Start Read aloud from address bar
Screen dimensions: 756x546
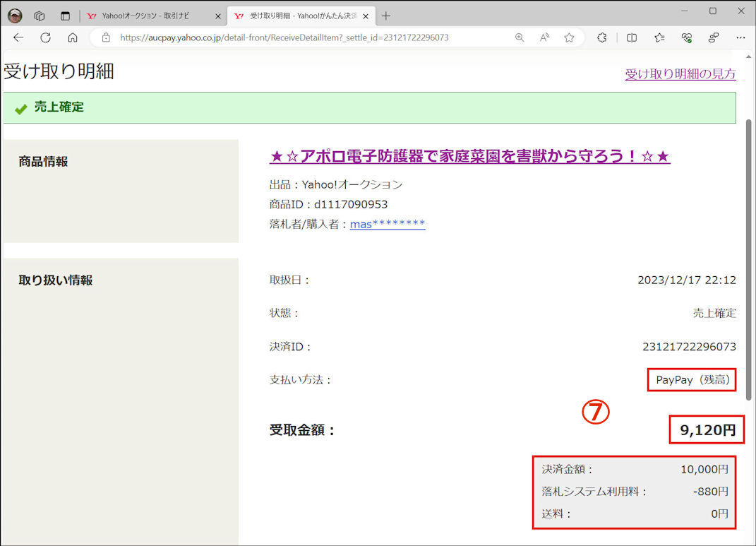pos(544,37)
